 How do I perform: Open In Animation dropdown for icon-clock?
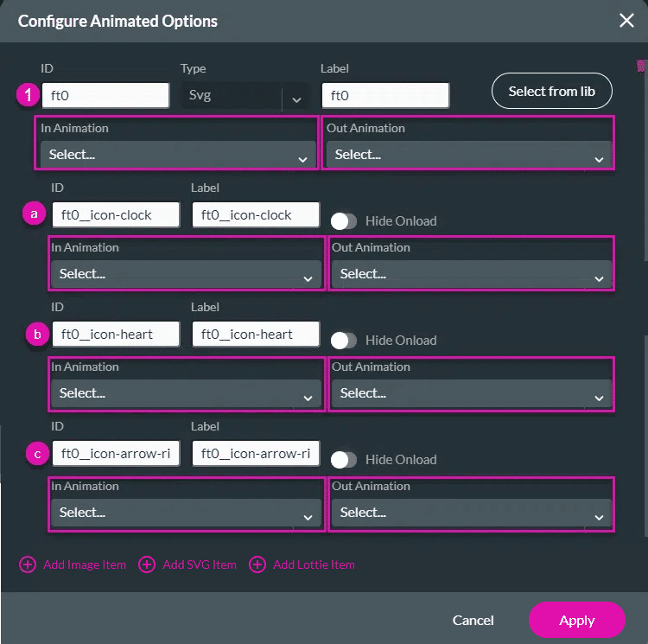[186, 274]
